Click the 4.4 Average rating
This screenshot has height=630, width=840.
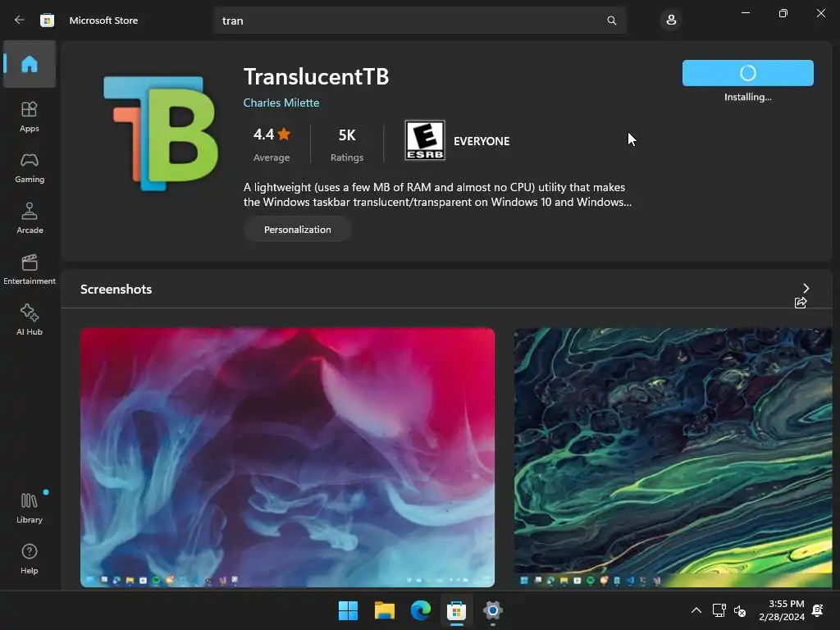click(272, 144)
